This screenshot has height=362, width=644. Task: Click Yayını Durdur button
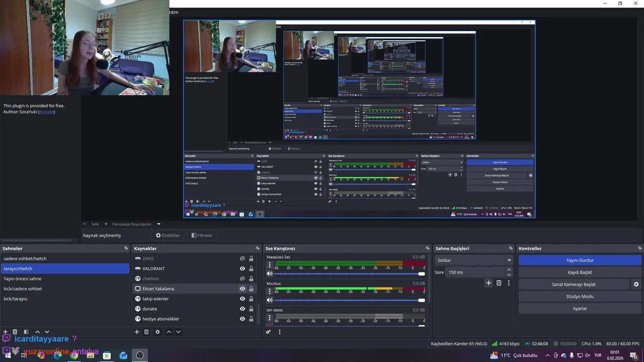click(x=580, y=260)
